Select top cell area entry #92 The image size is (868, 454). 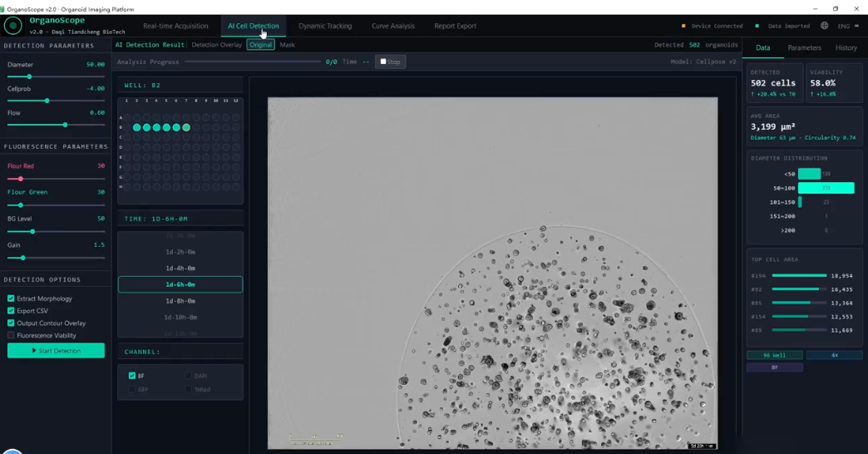(x=801, y=289)
